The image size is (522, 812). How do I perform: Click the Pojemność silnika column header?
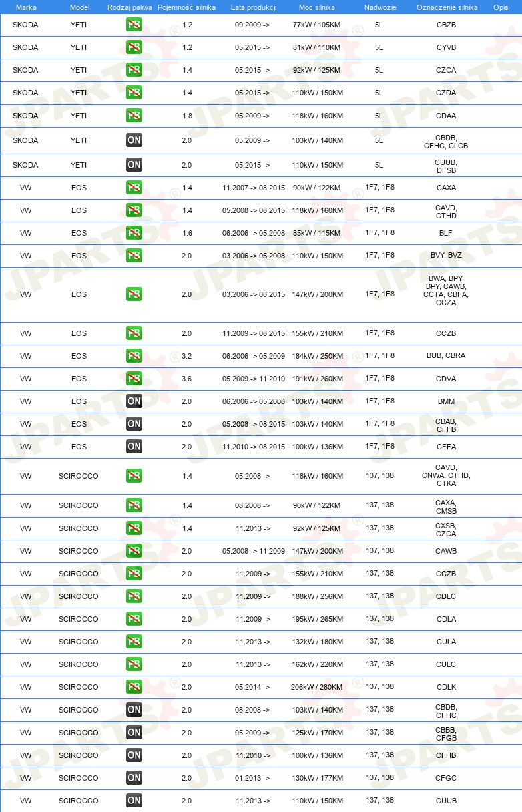click(186, 7)
